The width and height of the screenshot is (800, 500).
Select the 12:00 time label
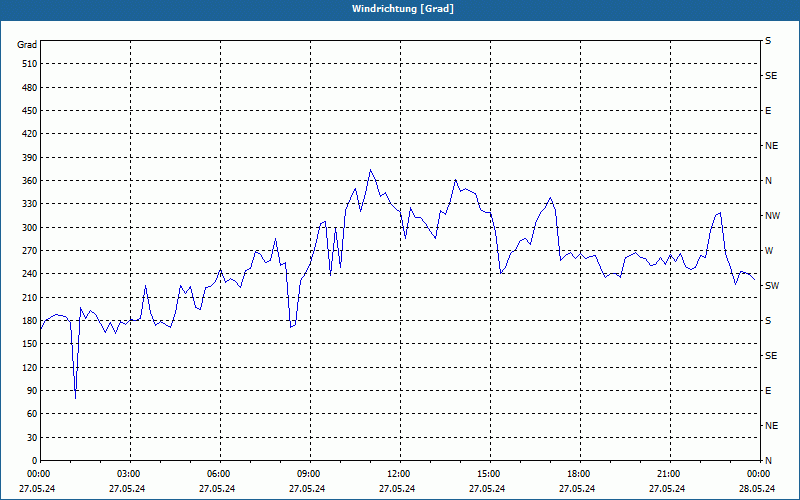[x=398, y=474]
